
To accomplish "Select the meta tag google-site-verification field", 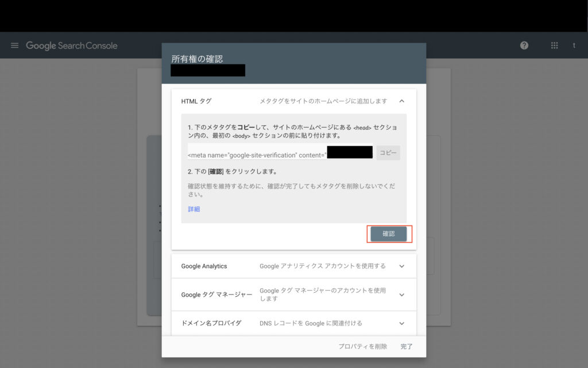I will [280, 152].
